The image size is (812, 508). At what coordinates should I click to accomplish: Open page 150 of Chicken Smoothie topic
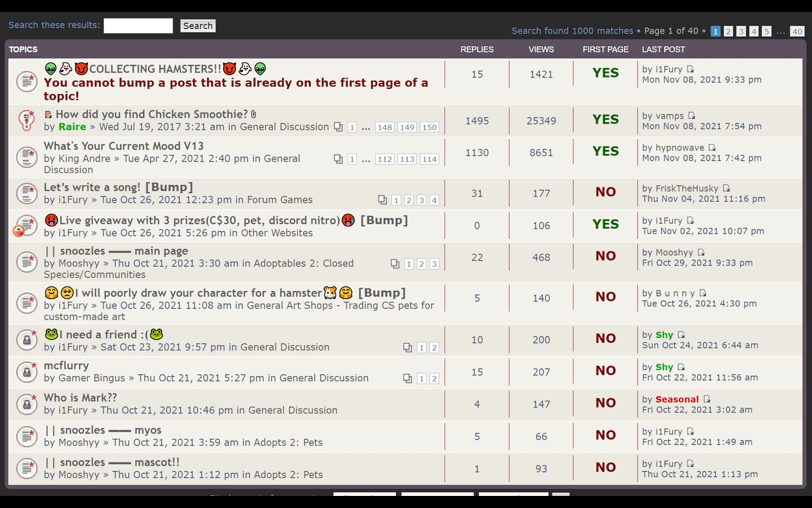coord(429,127)
